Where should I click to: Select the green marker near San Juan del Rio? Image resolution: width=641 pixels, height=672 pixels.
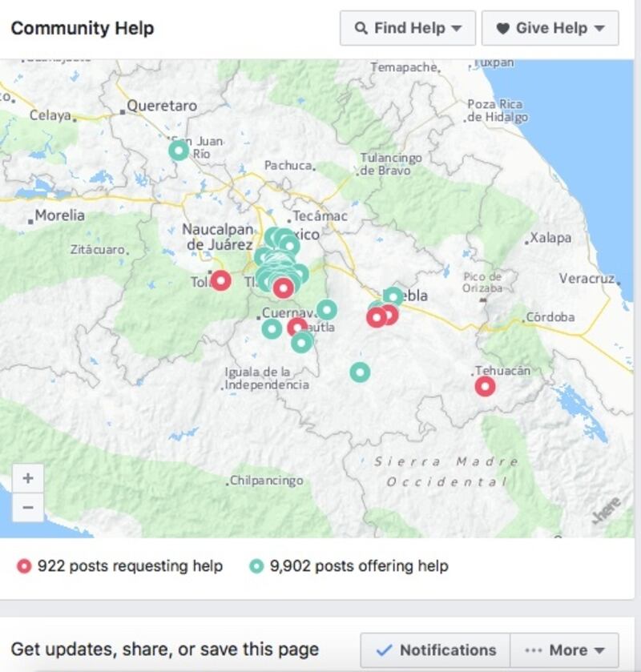click(x=179, y=151)
